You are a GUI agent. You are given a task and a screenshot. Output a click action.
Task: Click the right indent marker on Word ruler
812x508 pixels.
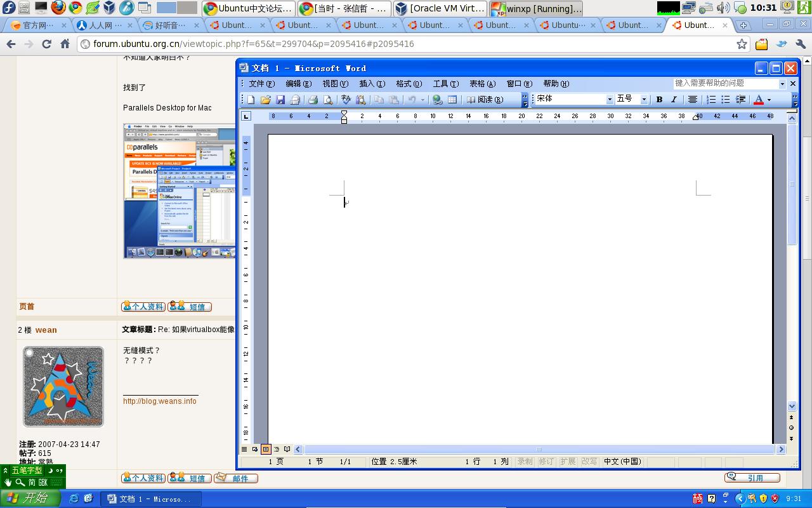click(695, 117)
